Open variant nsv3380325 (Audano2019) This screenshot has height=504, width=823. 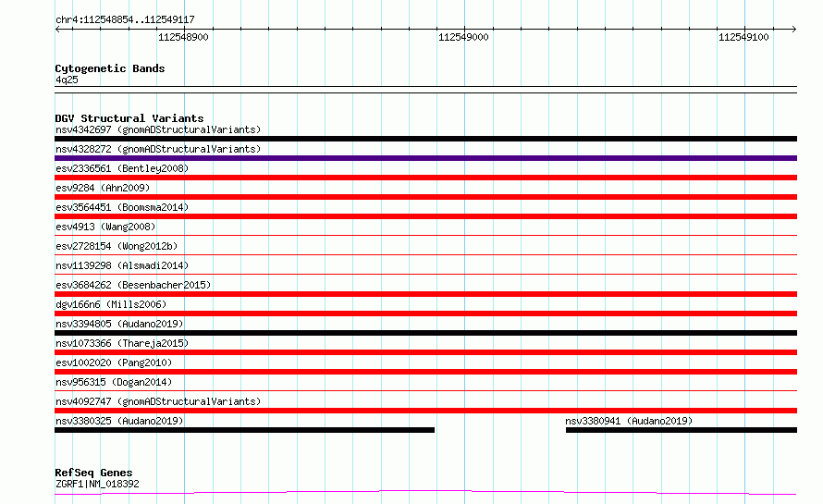[119, 421]
